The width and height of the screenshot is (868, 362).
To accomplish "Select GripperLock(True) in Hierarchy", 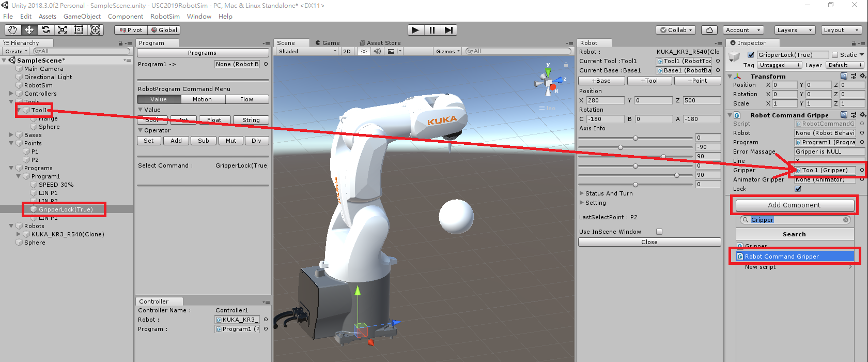I will [x=66, y=209].
